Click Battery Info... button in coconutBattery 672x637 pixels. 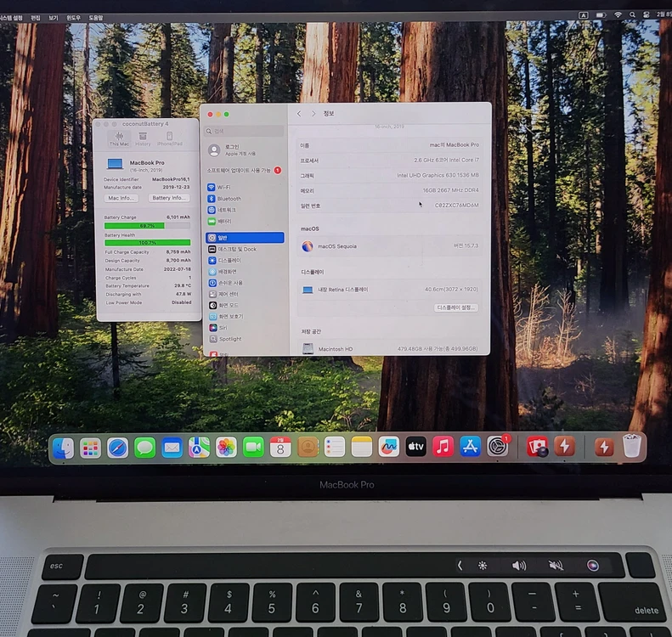[x=169, y=198]
